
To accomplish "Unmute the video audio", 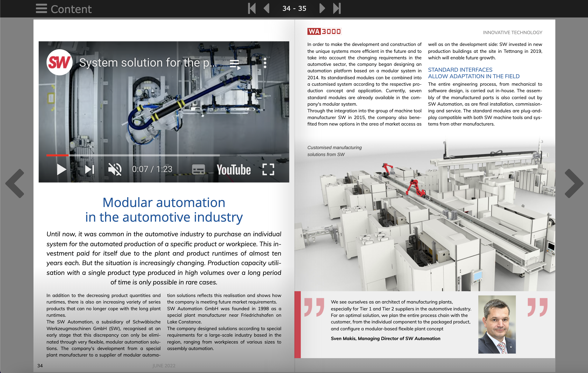I will [115, 169].
